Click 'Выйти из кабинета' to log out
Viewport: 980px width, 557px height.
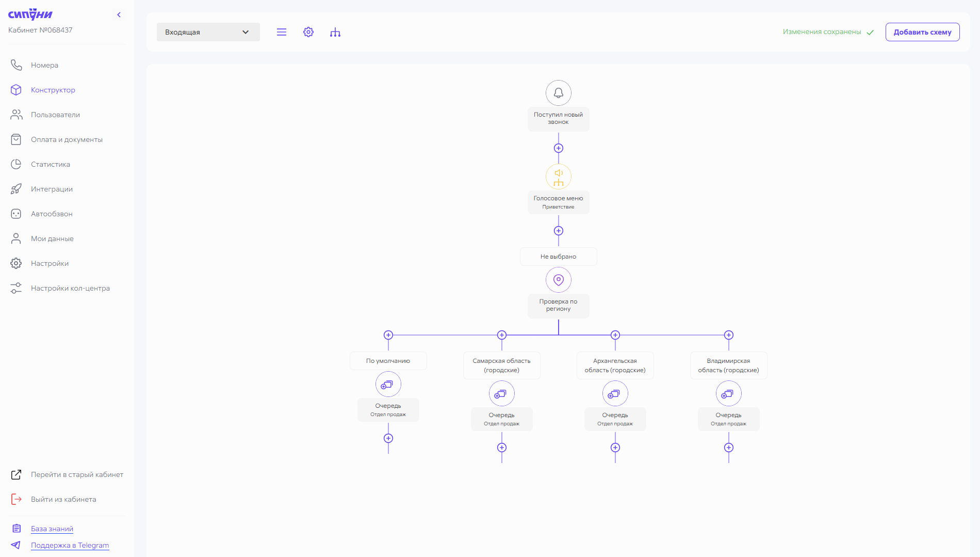[63, 499]
